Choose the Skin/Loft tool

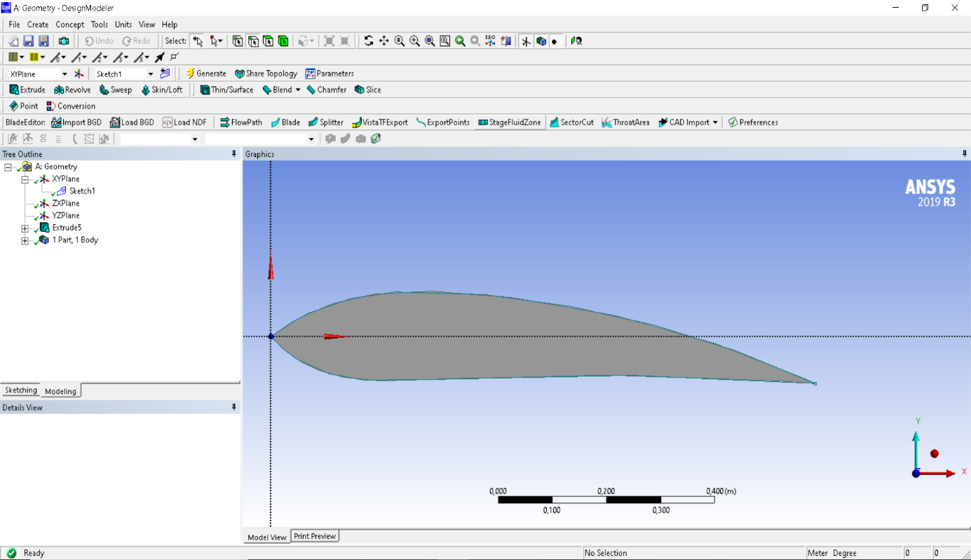[x=161, y=90]
